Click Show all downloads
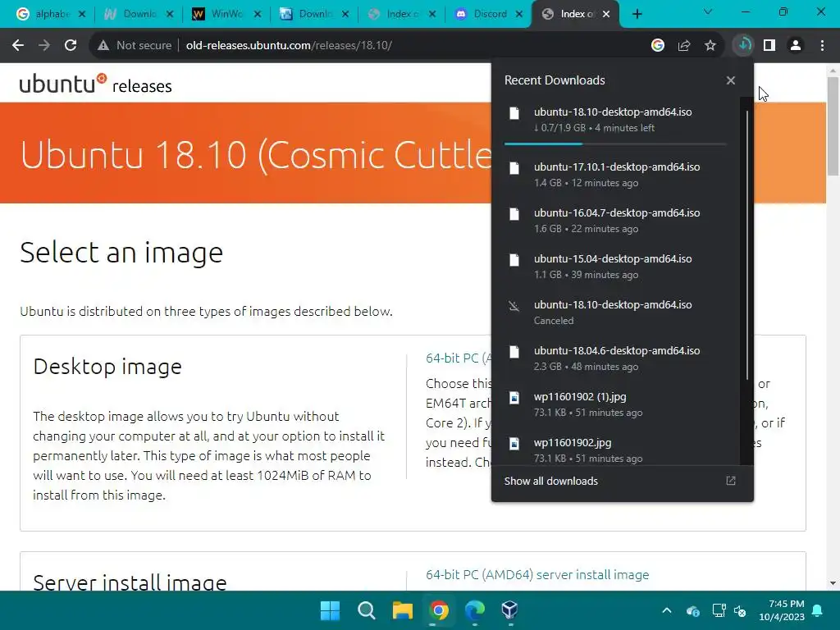The height and width of the screenshot is (630, 840). [550, 481]
